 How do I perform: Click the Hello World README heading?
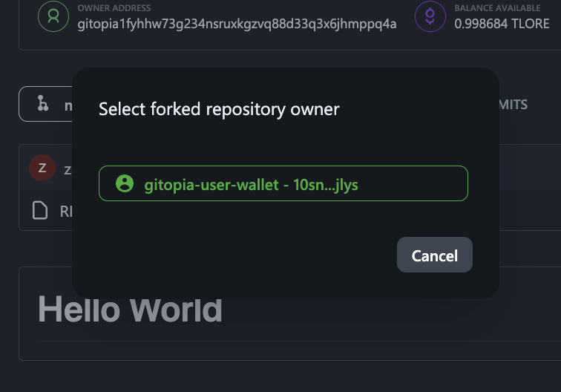coord(130,309)
